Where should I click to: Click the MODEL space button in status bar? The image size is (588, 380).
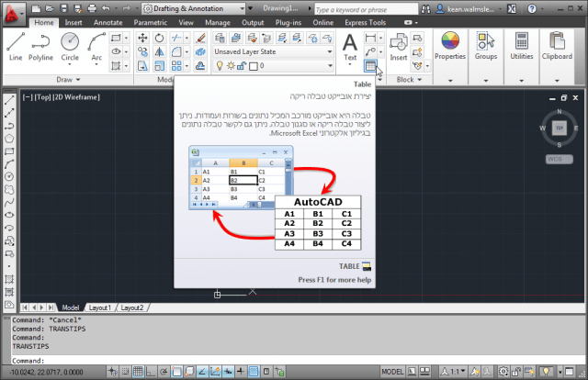pos(392,372)
